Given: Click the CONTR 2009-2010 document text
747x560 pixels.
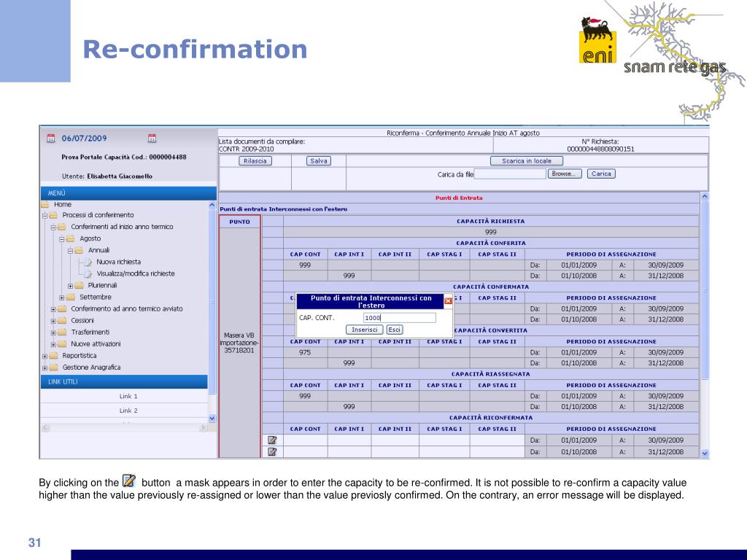Looking at the screenshot, I should click(247, 149).
